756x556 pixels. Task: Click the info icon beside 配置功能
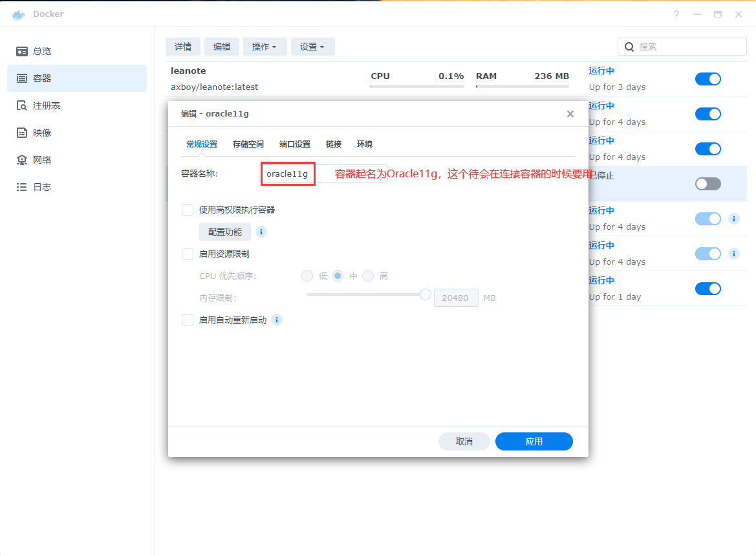point(261,232)
